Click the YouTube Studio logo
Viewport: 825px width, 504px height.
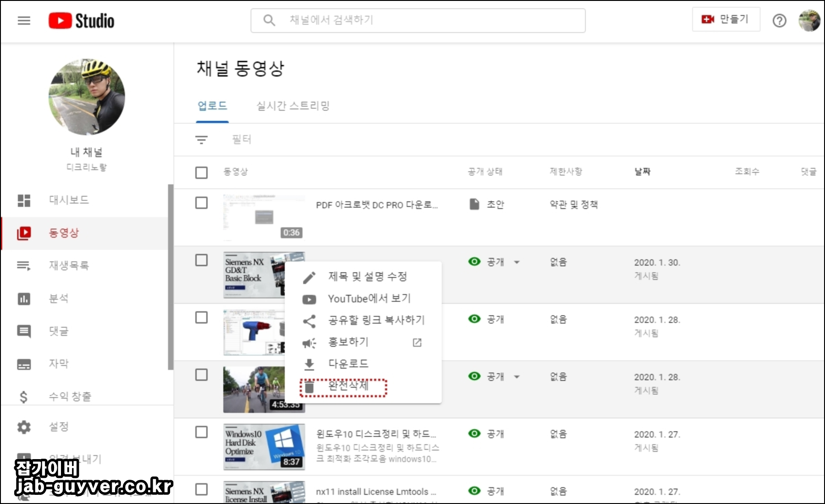coord(82,21)
